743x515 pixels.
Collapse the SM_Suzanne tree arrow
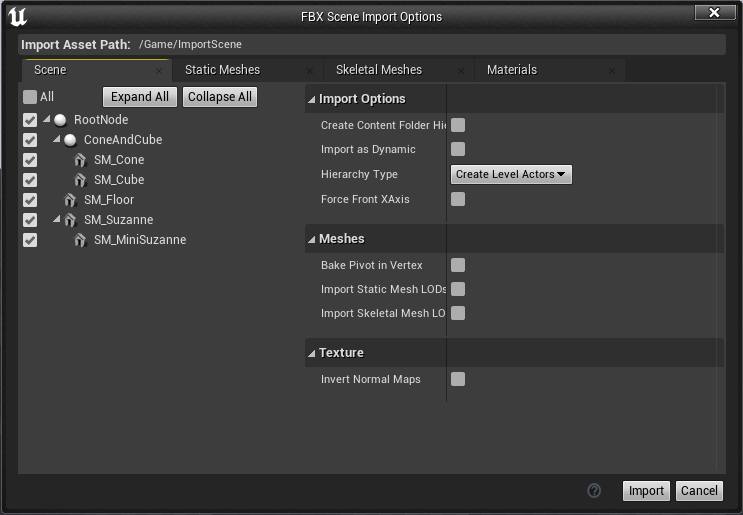click(x=56, y=219)
